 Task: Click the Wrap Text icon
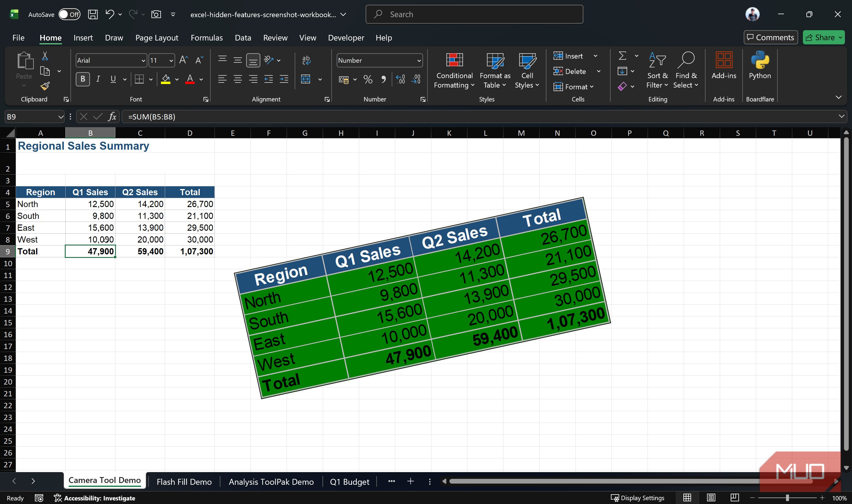(x=306, y=60)
